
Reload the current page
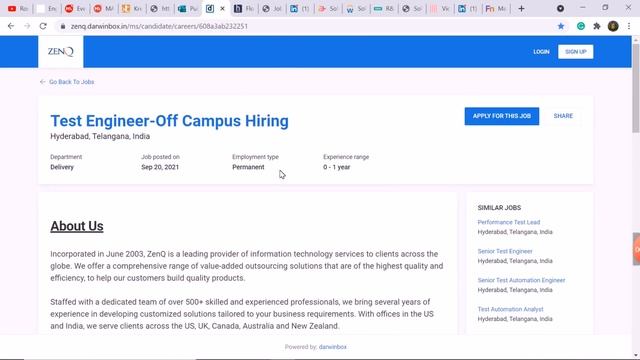43,26
